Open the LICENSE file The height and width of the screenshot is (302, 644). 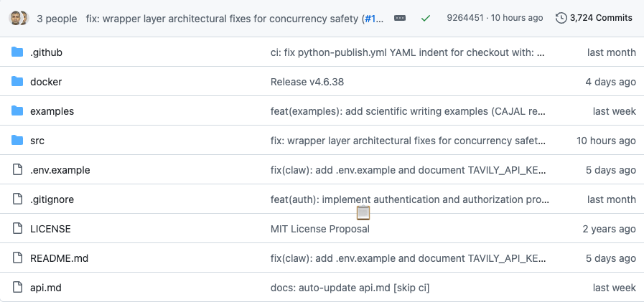(x=50, y=229)
